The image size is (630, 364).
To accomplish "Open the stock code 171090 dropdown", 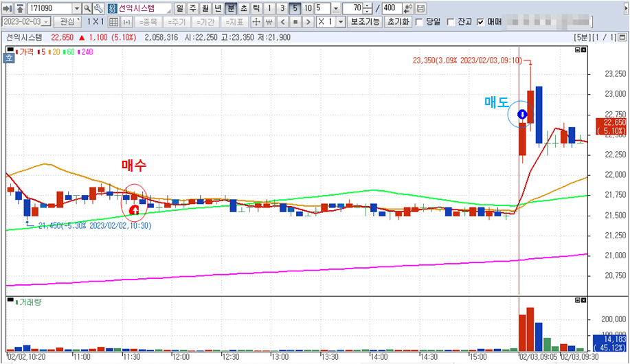I will 77,8.
